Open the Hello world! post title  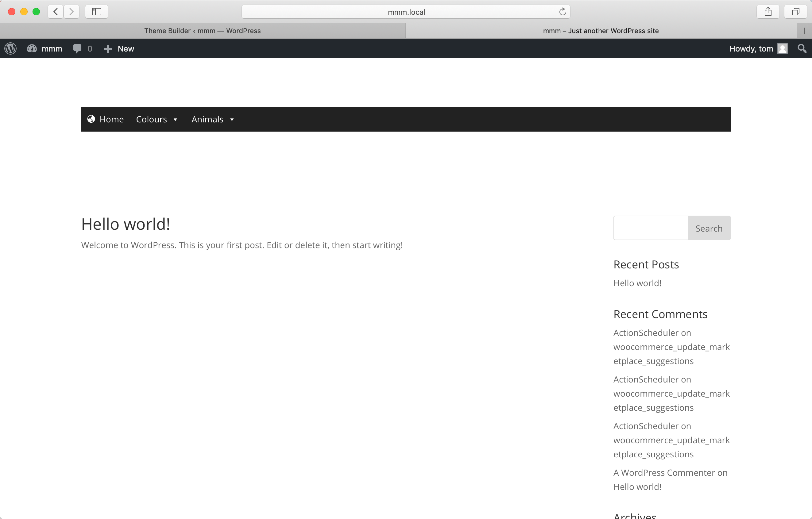pyautogui.click(x=126, y=224)
